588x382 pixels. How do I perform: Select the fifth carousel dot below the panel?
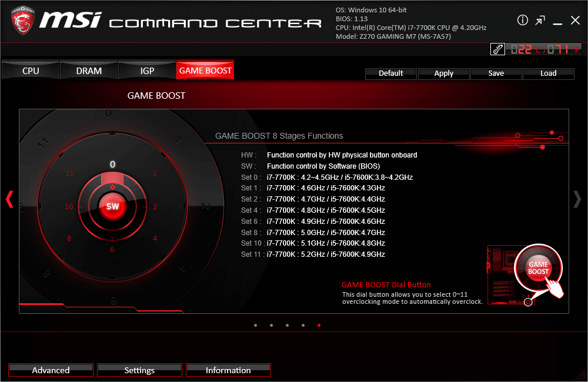point(319,325)
